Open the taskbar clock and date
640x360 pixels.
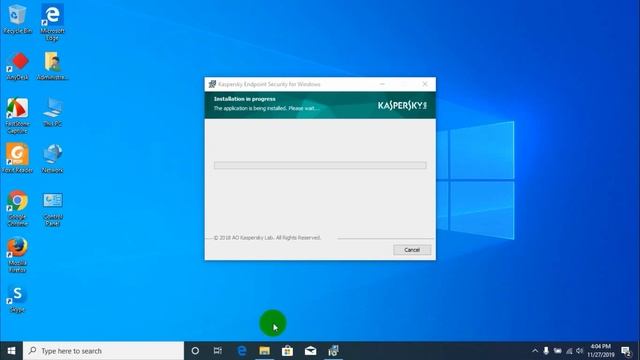[x=601, y=351]
